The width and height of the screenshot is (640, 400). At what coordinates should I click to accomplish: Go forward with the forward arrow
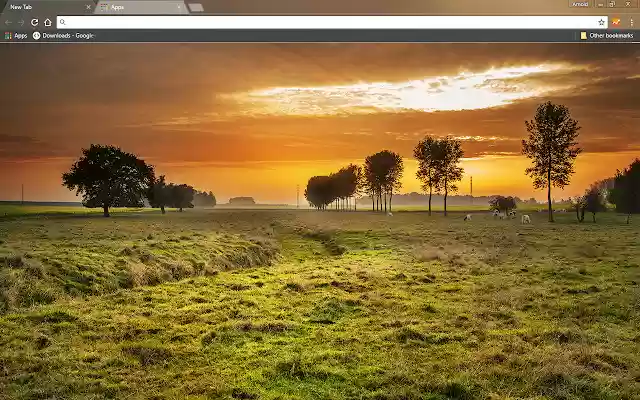tap(21, 22)
